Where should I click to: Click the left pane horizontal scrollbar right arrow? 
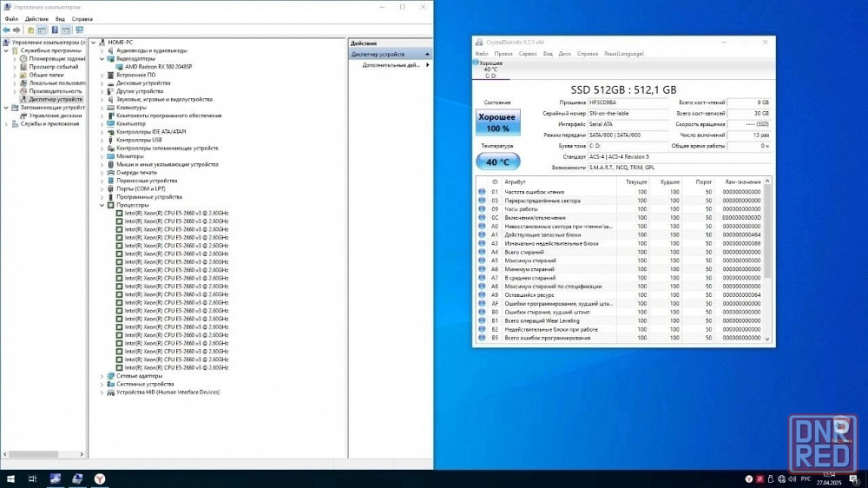point(82,454)
